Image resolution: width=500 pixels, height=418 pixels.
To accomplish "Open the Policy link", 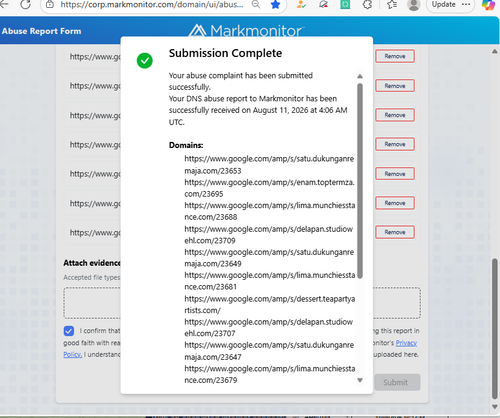I will [72, 354].
